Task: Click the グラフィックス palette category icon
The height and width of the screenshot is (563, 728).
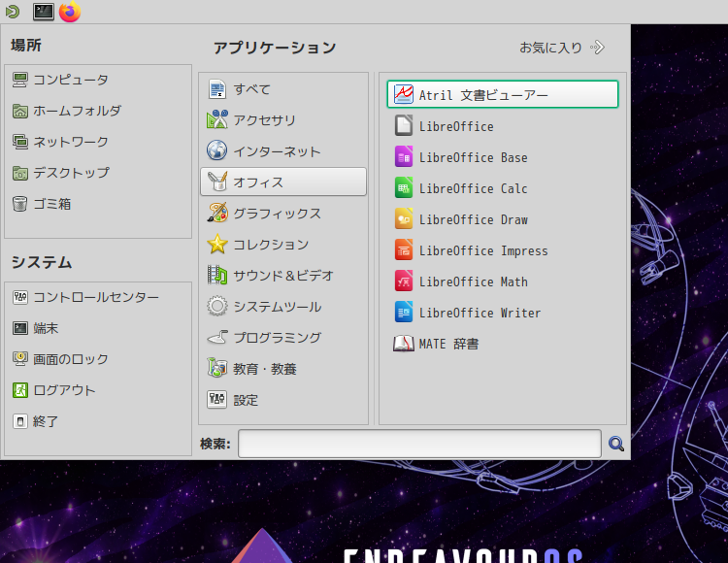Action: [216, 213]
